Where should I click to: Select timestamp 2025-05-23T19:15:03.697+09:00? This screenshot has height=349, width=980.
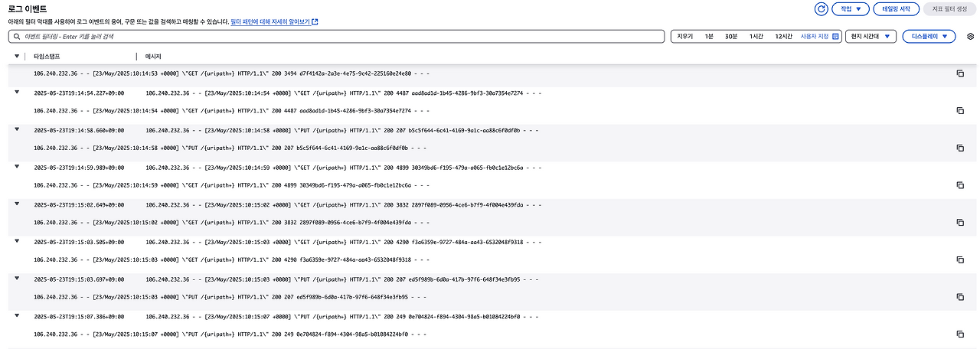click(79, 279)
